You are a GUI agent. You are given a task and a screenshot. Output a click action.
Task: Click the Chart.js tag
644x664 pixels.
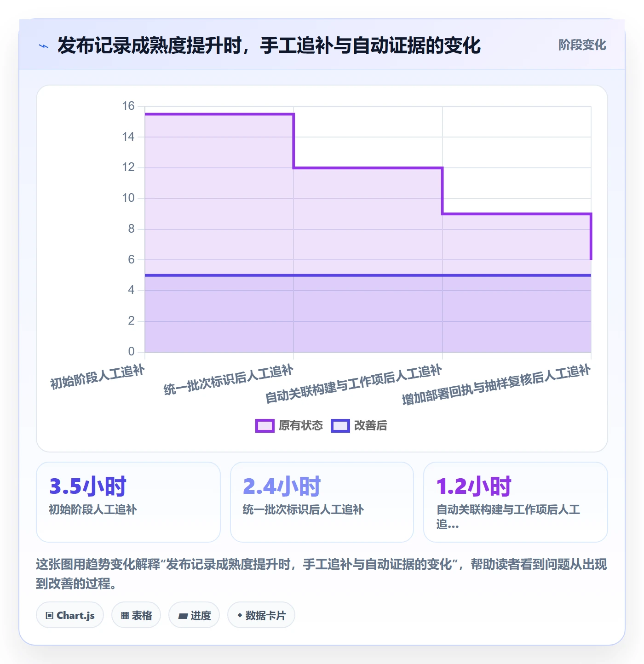(70, 615)
